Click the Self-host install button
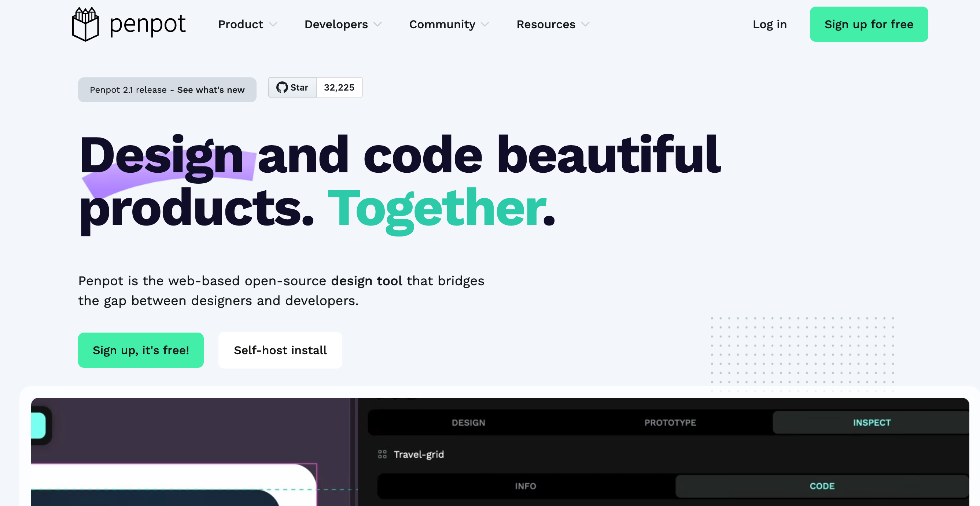This screenshot has height=506, width=980. pyautogui.click(x=280, y=350)
